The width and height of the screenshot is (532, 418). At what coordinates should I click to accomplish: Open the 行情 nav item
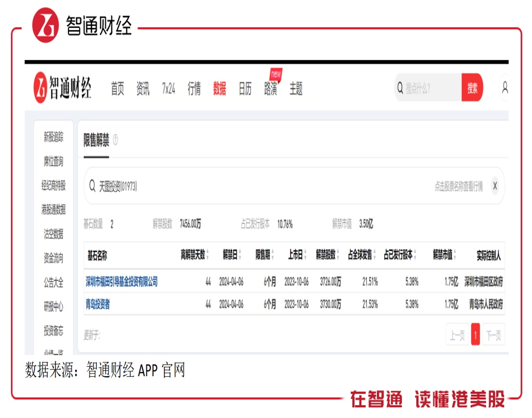coord(194,88)
